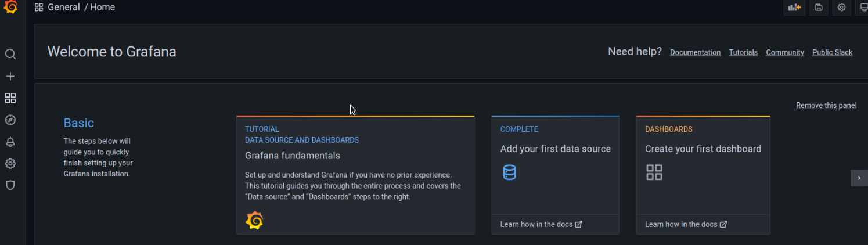Screen dimensions: 868x245
Task: Click the Add panel toolbar button
Action: point(794,8)
